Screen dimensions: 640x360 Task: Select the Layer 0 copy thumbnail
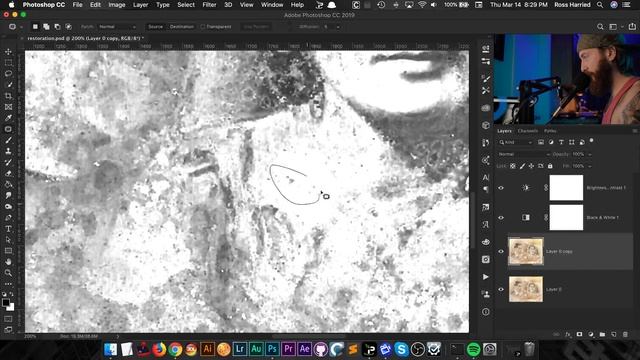(526, 251)
